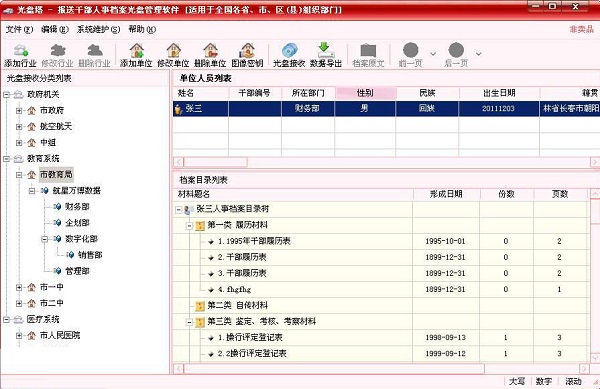Screen dimensions: 600x389
Task: Collapse the 数字化部 tree node
Action: point(45,239)
